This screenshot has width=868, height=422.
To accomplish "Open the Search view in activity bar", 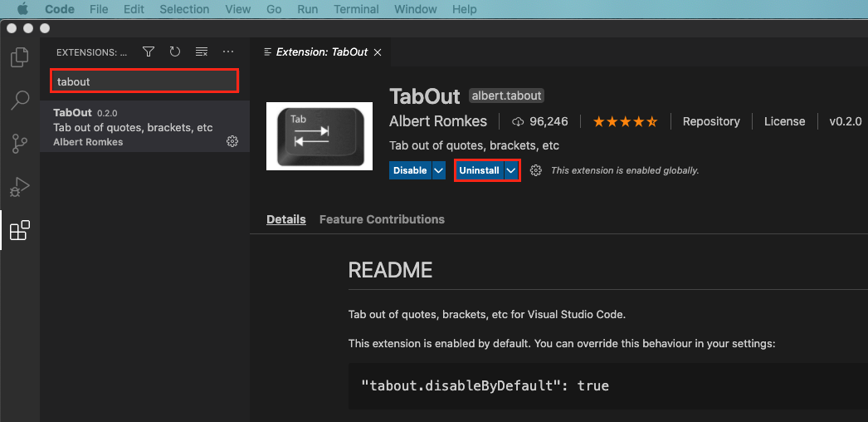I will pos(20,101).
